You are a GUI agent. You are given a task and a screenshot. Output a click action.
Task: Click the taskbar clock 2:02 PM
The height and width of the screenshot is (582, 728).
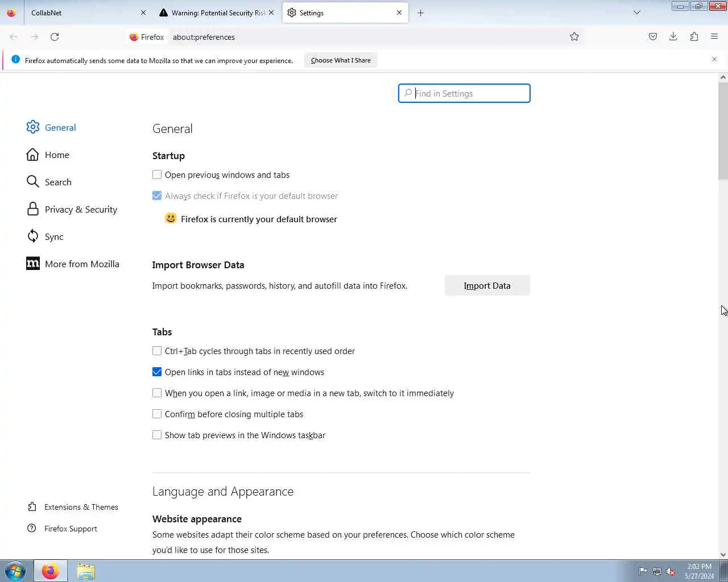699,566
